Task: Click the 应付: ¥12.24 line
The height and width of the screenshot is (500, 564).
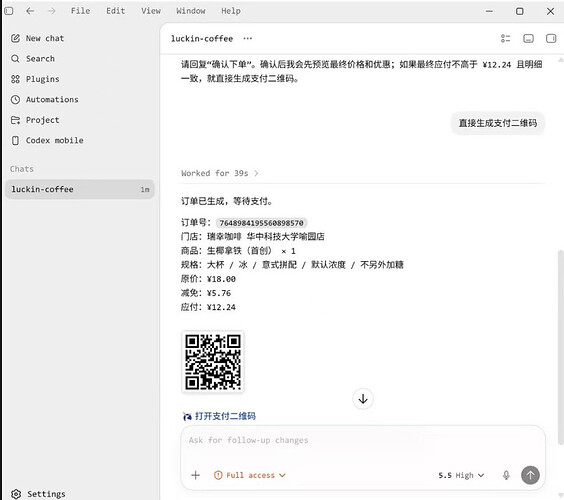Action: pos(208,307)
